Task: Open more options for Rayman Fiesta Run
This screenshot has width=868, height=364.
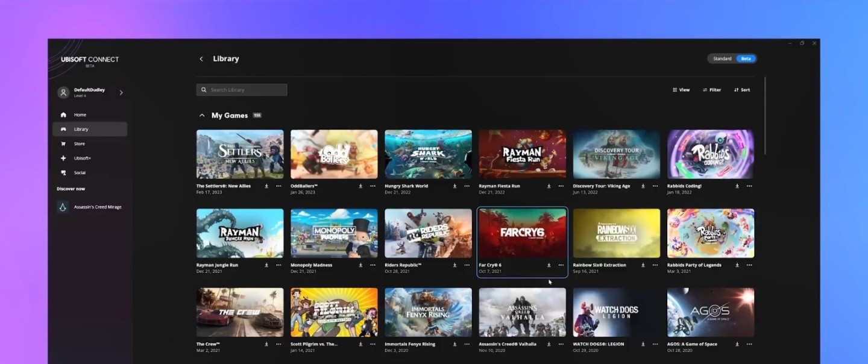Action: [x=561, y=186]
